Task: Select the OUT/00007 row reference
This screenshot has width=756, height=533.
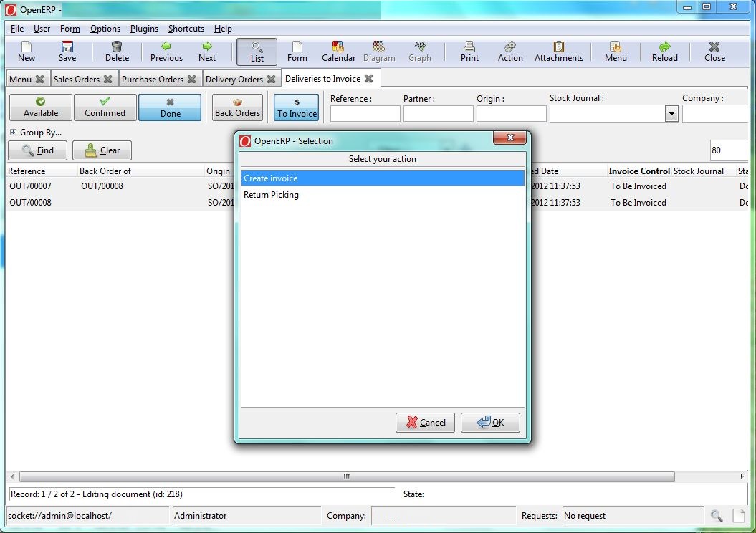Action: (30, 186)
